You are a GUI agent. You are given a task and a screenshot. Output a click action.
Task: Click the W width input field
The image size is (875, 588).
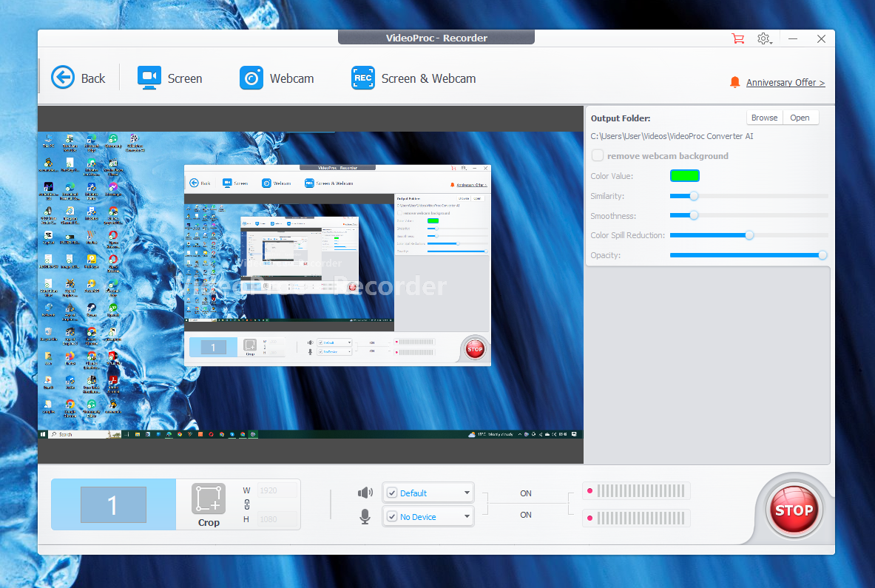point(277,490)
